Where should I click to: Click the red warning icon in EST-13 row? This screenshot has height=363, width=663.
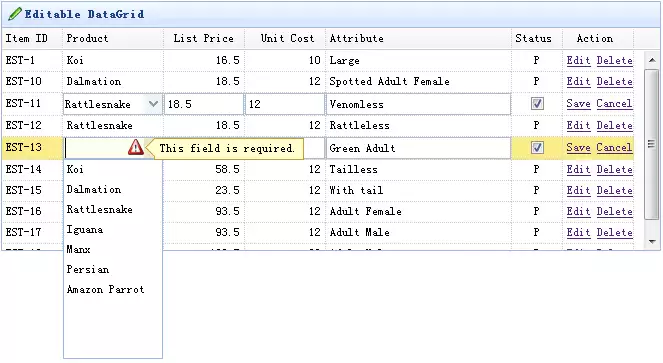click(x=136, y=147)
